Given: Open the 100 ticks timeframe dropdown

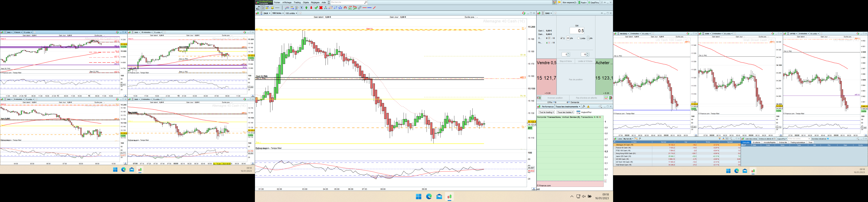Looking at the screenshot, I should (x=278, y=13).
